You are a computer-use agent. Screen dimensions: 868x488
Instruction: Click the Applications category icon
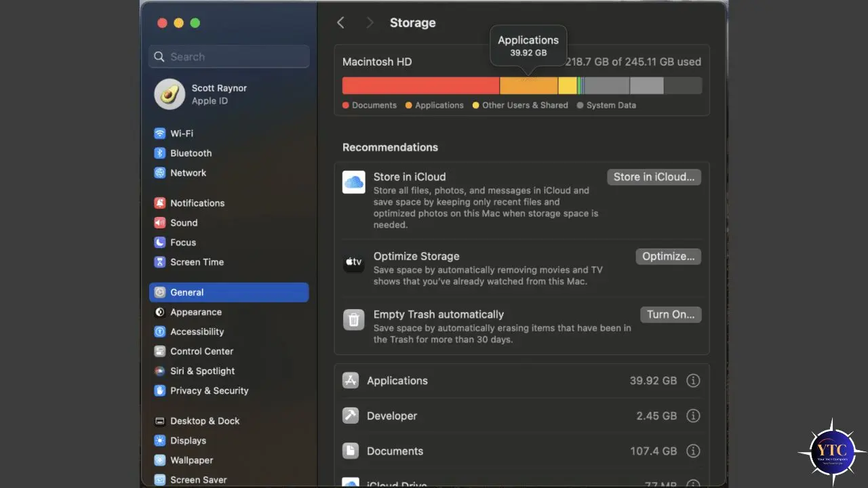pyautogui.click(x=351, y=380)
